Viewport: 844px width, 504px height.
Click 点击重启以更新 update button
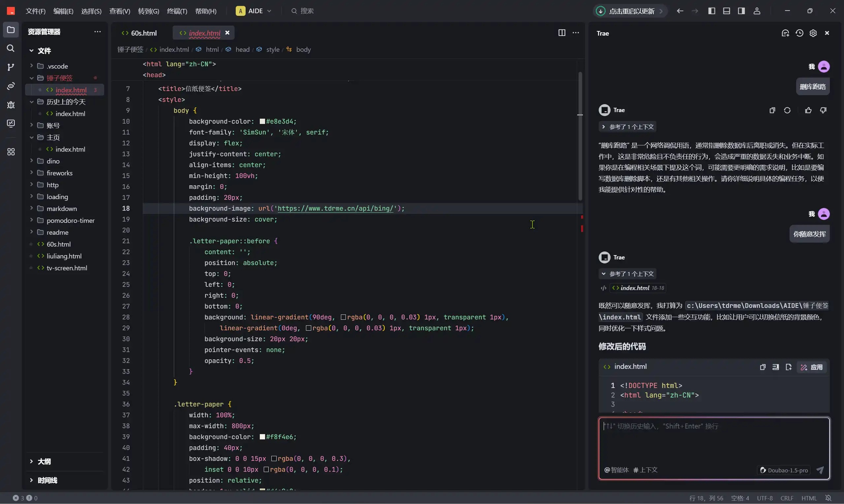(x=631, y=11)
